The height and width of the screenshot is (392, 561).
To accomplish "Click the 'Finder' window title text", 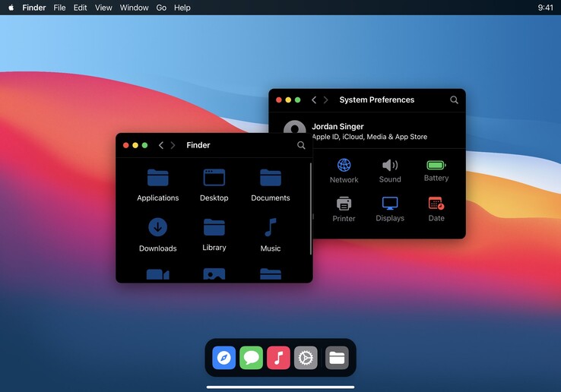I will point(198,145).
